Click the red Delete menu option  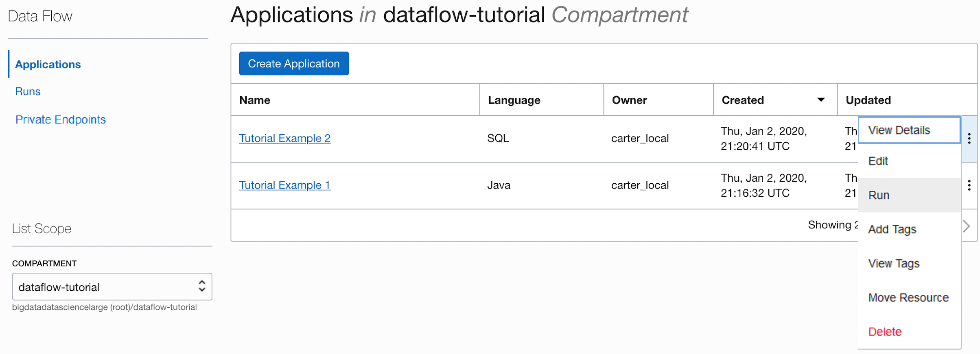tap(885, 332)
